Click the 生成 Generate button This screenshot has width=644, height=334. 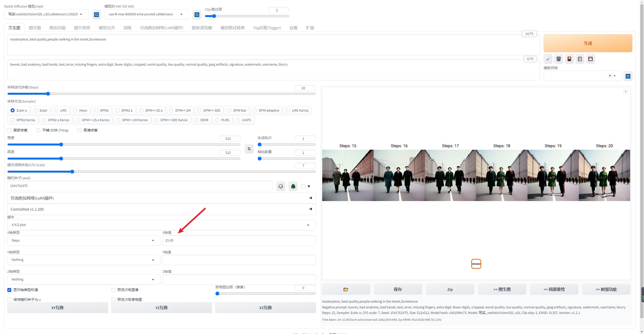[x=588, y=43]
